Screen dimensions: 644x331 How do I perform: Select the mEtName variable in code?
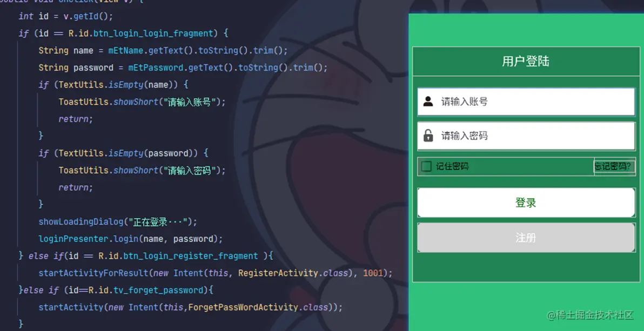click(x=126, y=51)
